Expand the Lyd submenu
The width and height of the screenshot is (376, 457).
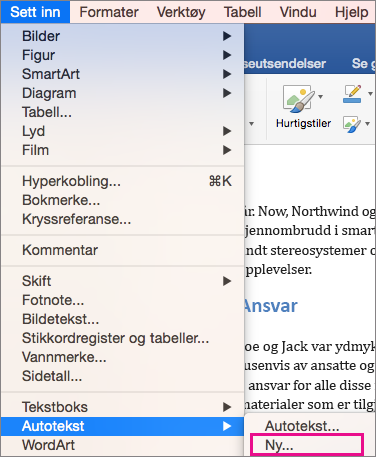click(122, 131)
